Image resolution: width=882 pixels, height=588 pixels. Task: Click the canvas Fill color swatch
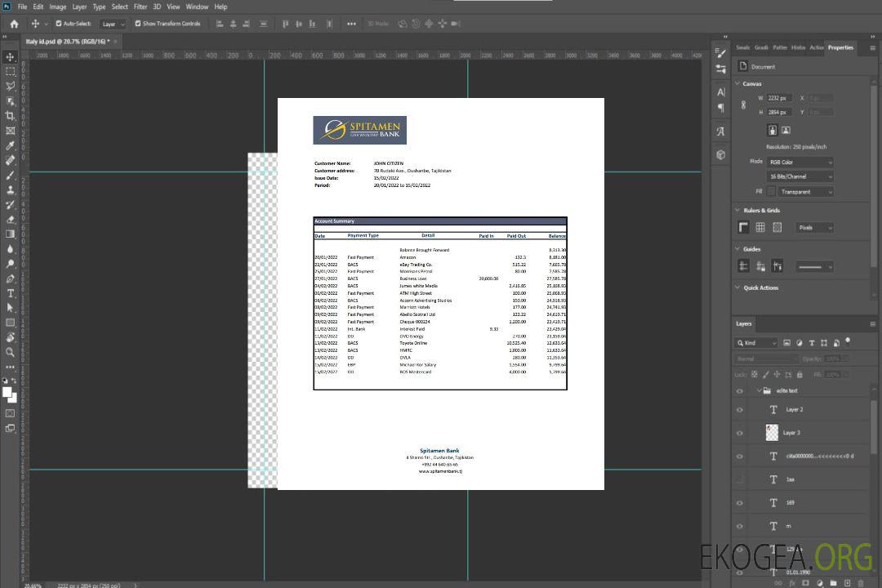(771, 192)
